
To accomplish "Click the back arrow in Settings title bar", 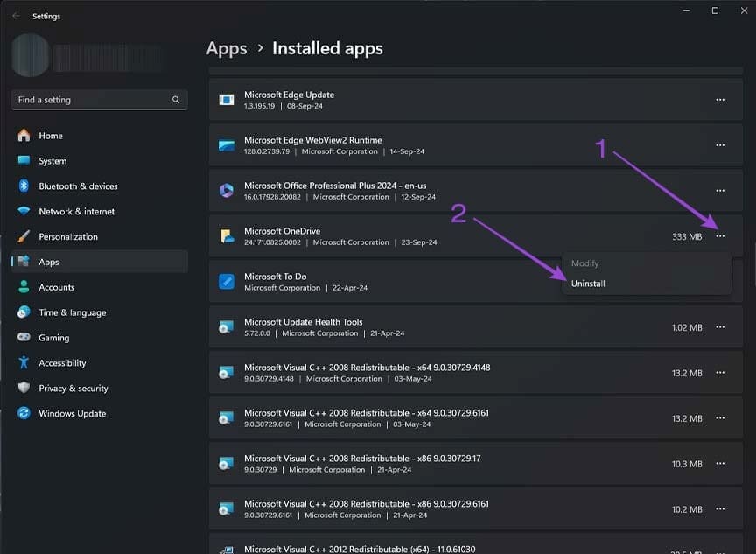I will (17, 16).
